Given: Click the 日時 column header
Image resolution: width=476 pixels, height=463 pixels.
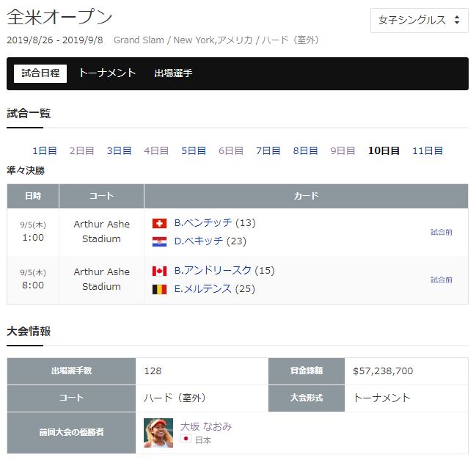Looking at the screenshot, I should 33,196.
